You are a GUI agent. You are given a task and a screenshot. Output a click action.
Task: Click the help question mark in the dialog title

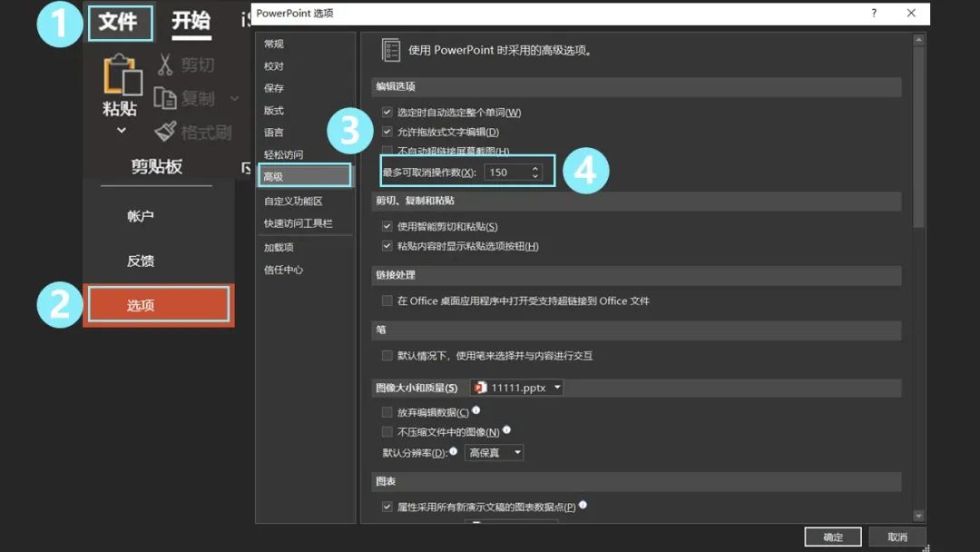click(874, 13)
